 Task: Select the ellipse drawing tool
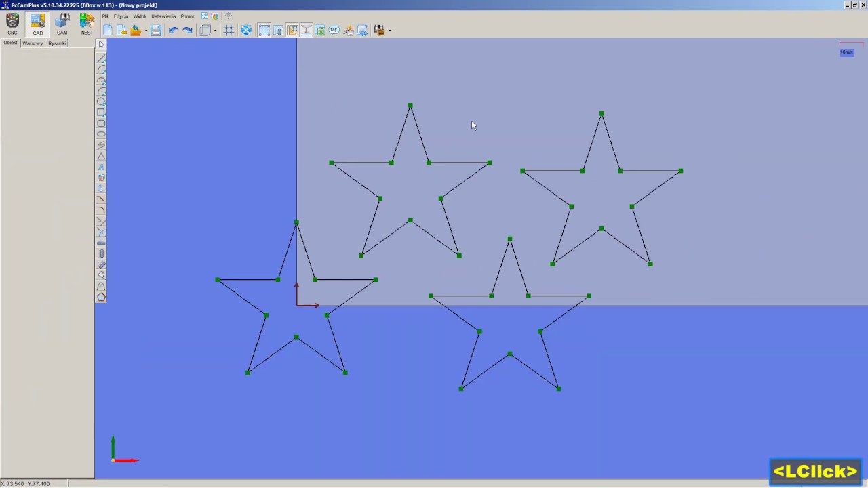[x=101, y=134]
